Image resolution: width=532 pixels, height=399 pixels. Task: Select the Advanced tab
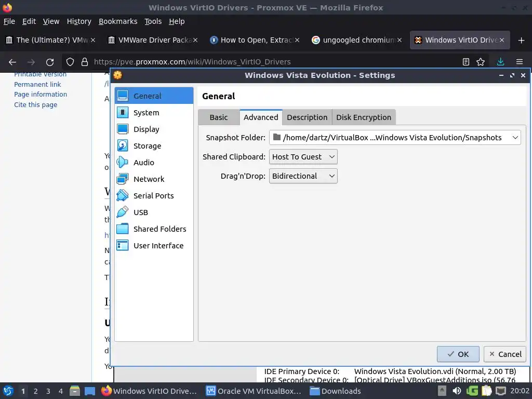[x=261, y=117]
